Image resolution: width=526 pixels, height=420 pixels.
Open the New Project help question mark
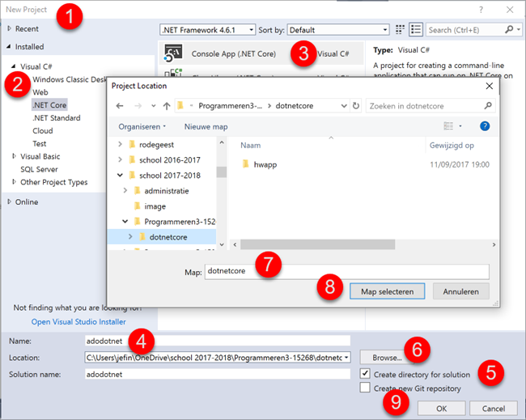[481, 10]
